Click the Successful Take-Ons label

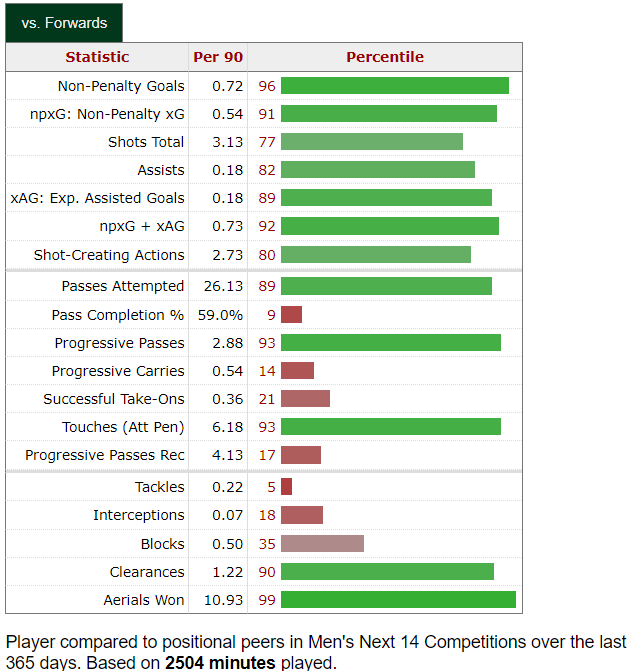[x=114, y=399]
